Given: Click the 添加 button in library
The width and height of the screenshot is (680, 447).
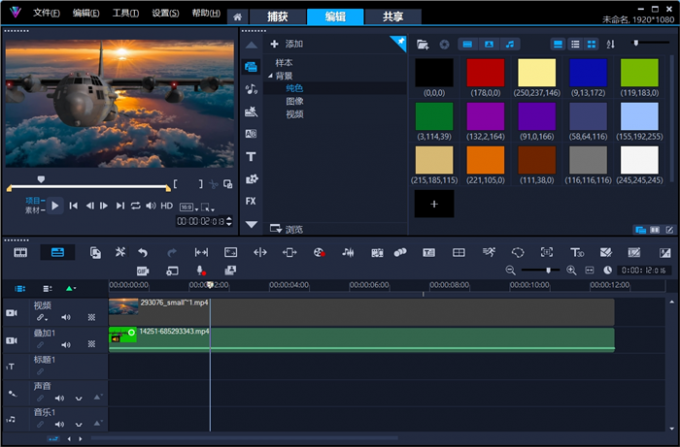Looking at the screenshot, I should [287, 44].
